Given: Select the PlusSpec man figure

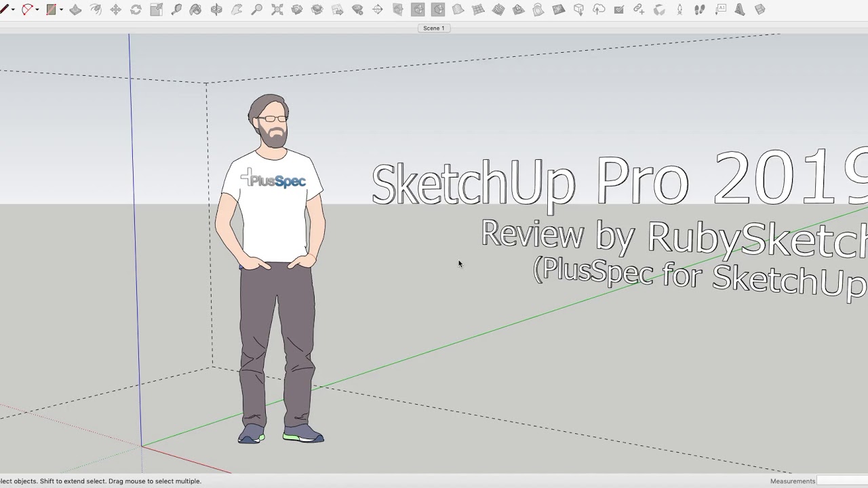Looking at the screenshot, I should 271,269.
